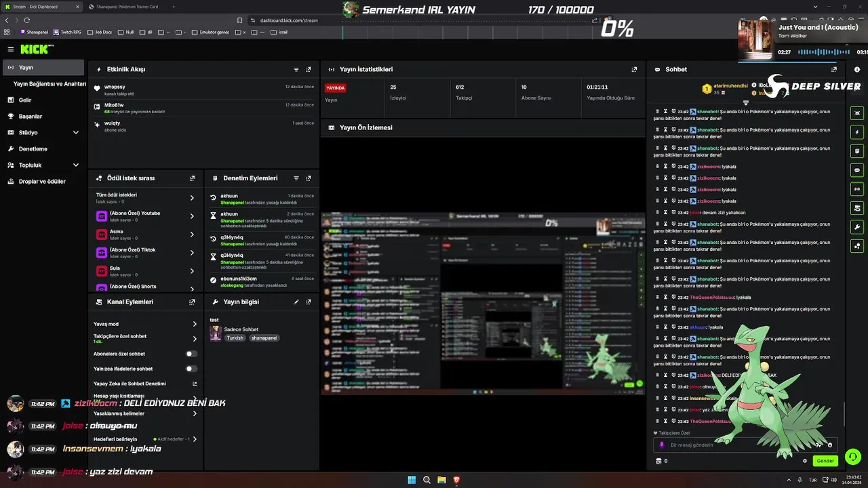The image size is (868, 488).
Task: Open the Twitch RPG bookmark
Action: click(x=68, y=32)
